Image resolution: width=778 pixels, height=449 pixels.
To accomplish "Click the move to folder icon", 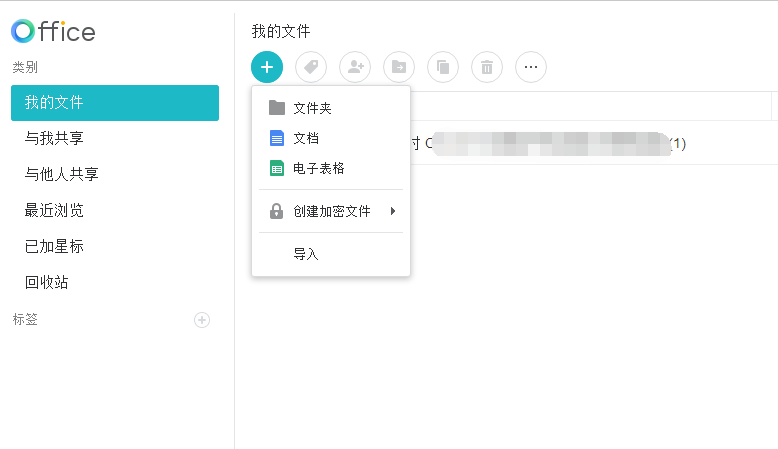I will [x=399, y=67].
